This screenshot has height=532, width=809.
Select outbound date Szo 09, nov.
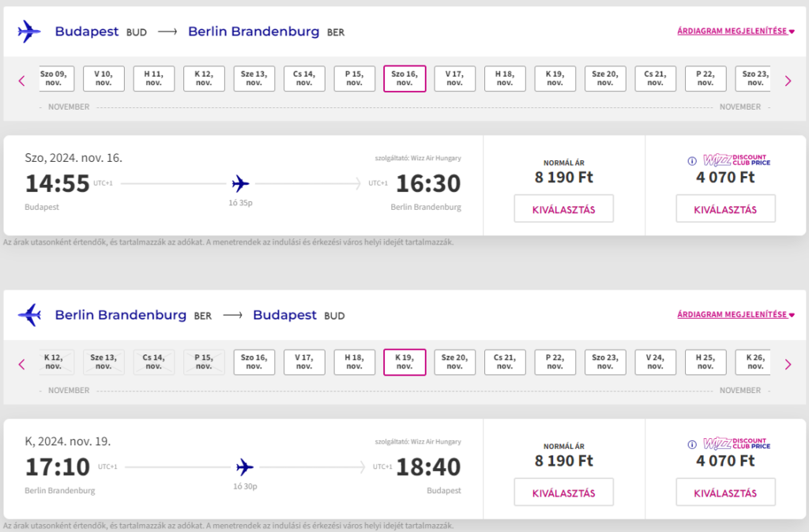point(56,78)
